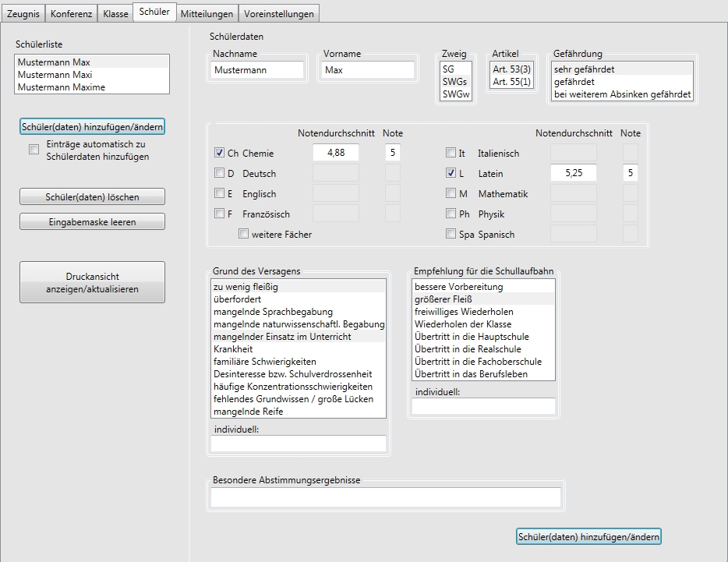Select SWGs in the Zweig list

[x=455, y=81]
